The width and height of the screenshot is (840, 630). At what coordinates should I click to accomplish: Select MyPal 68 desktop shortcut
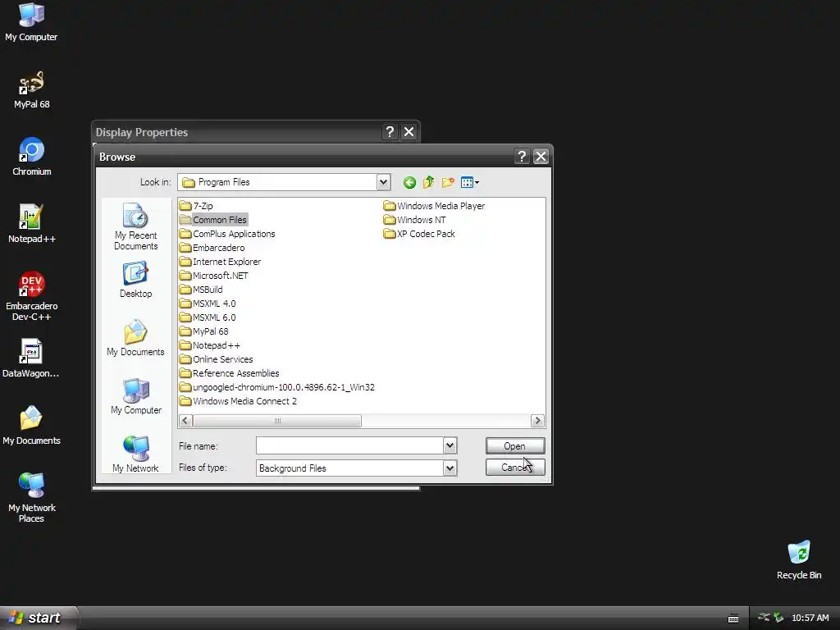tap(31, 89)
